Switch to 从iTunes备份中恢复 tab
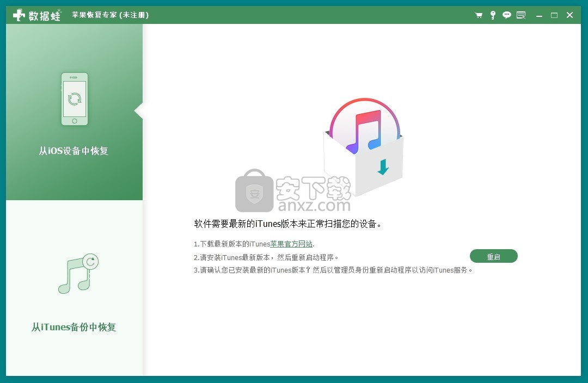The height and width of the screenshot is (383, 588). (74, 288)
